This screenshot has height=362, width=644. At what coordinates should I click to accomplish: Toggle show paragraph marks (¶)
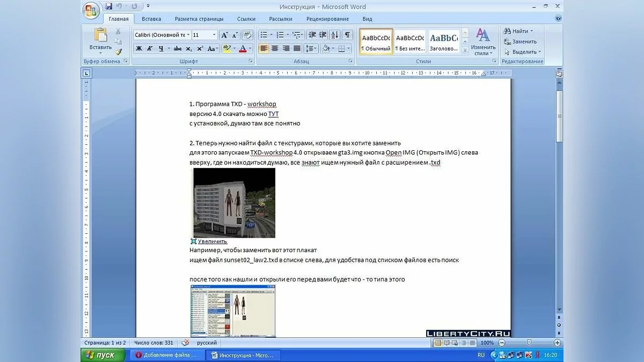tap(348, 35)
